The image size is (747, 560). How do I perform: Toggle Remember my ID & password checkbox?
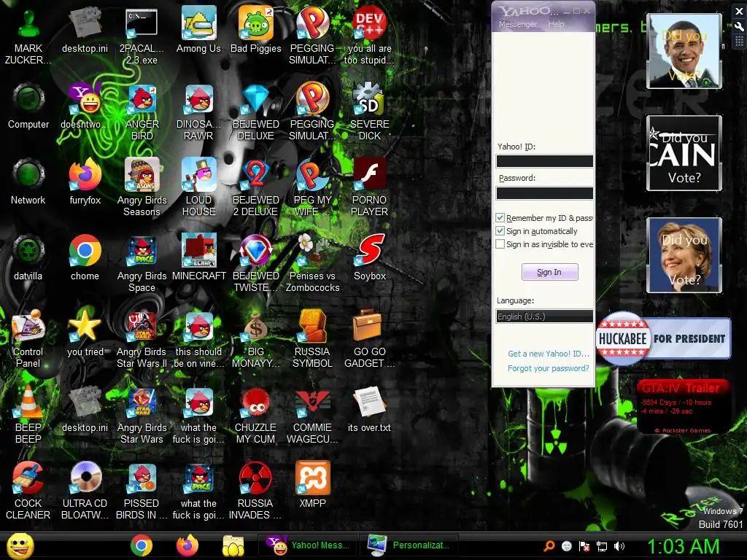tap(500, 217)
